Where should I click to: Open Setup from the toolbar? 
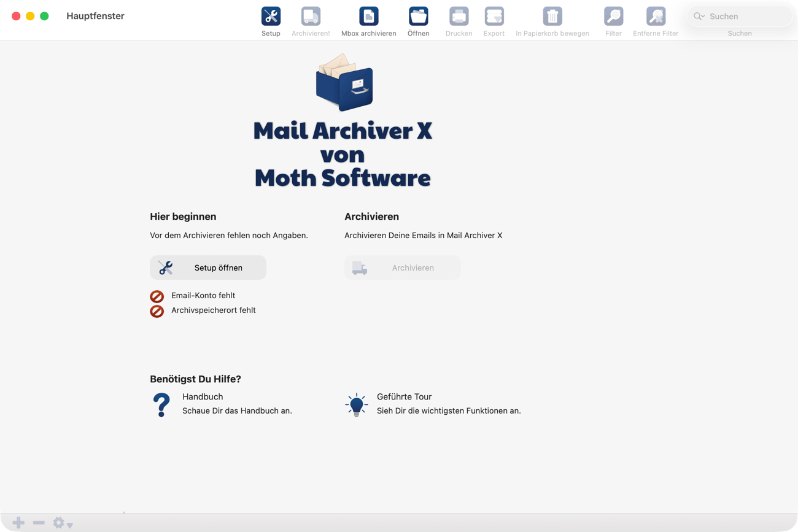[x=271, y=16]
